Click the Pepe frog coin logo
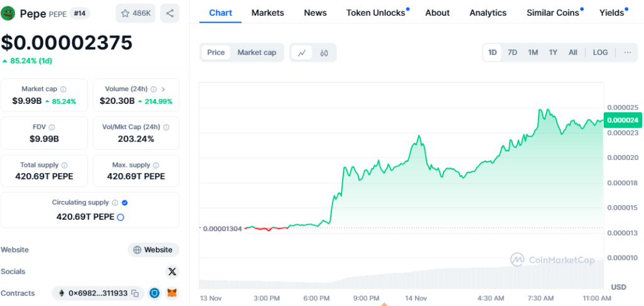Screen dimensions: 644x306 coord(8,13)
